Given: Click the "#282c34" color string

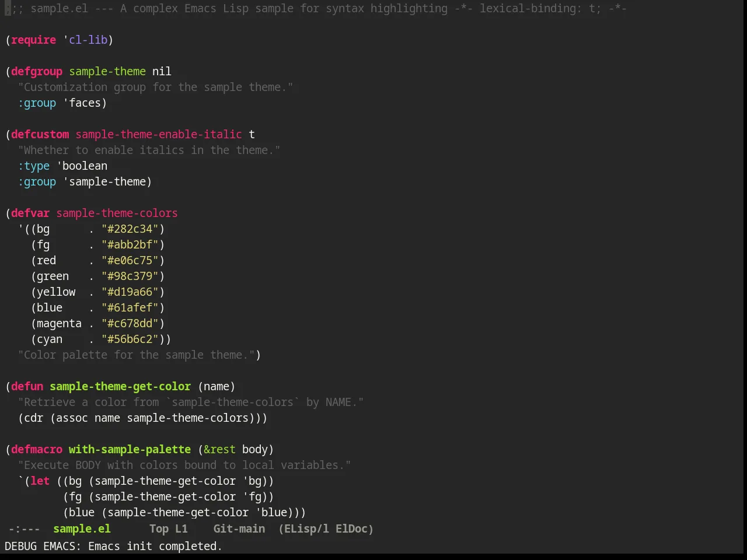Looking at the screenshot, I should [x=130, y=229].
